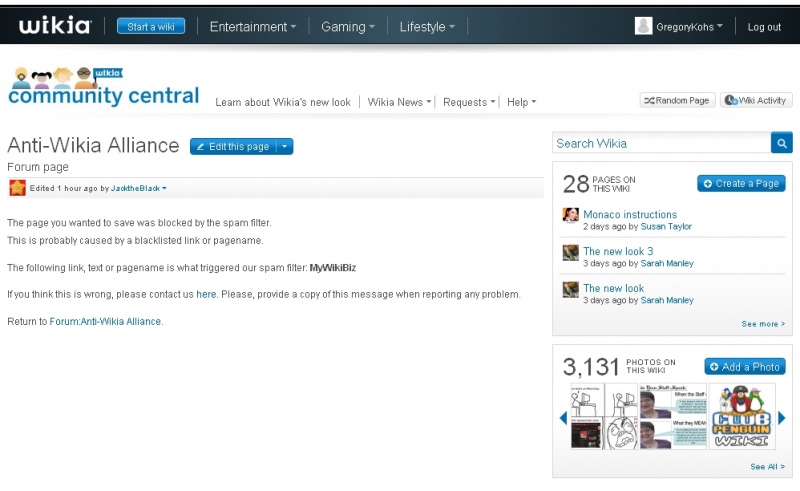Click the Search Wikia input field
Viewport: 800px width, 491px height.
[x=660, y=143]
